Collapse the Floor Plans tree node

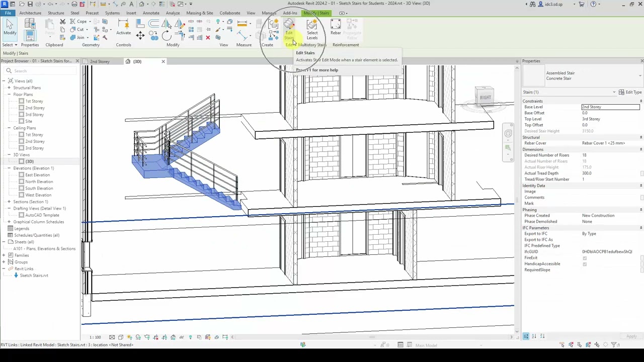point(9,95)
